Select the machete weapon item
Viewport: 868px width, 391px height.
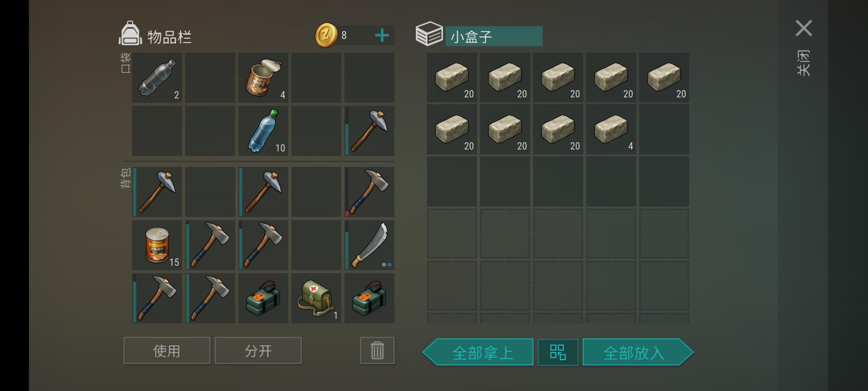point(369,245)
